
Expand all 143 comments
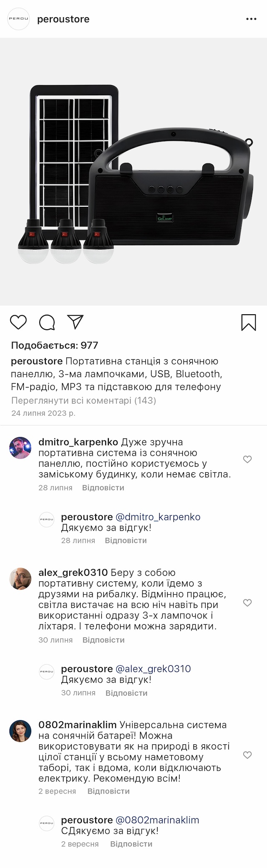coord(83,400)
